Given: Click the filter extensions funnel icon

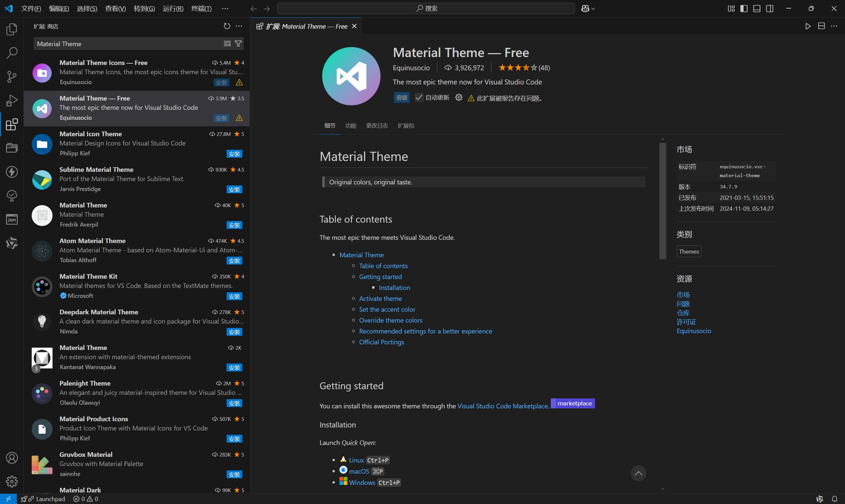Looking at the screenshot, I should pyautogui.click(x=239, y=44).
